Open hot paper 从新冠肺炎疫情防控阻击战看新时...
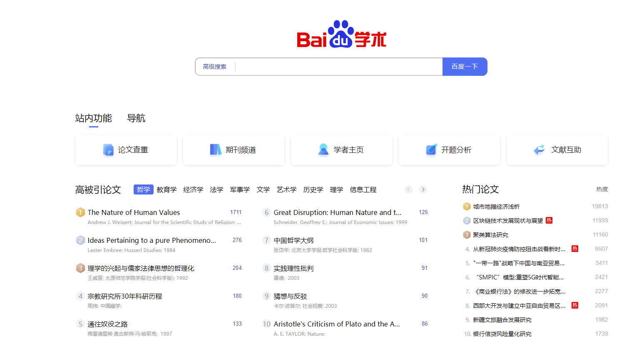The image size is (644, 344). [x=519, y=249]
